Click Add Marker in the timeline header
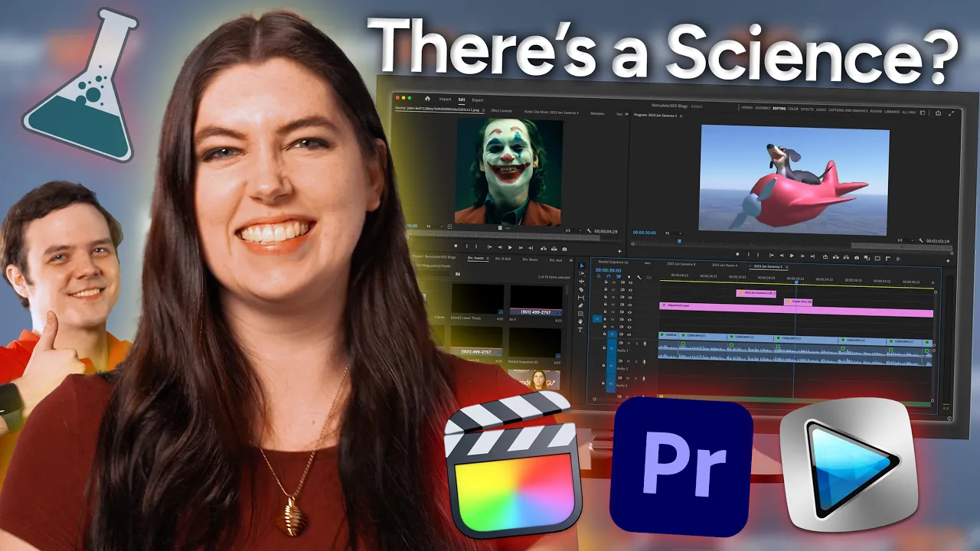The width and height of the screenshot is (980, 551). (x=629, y=276)
